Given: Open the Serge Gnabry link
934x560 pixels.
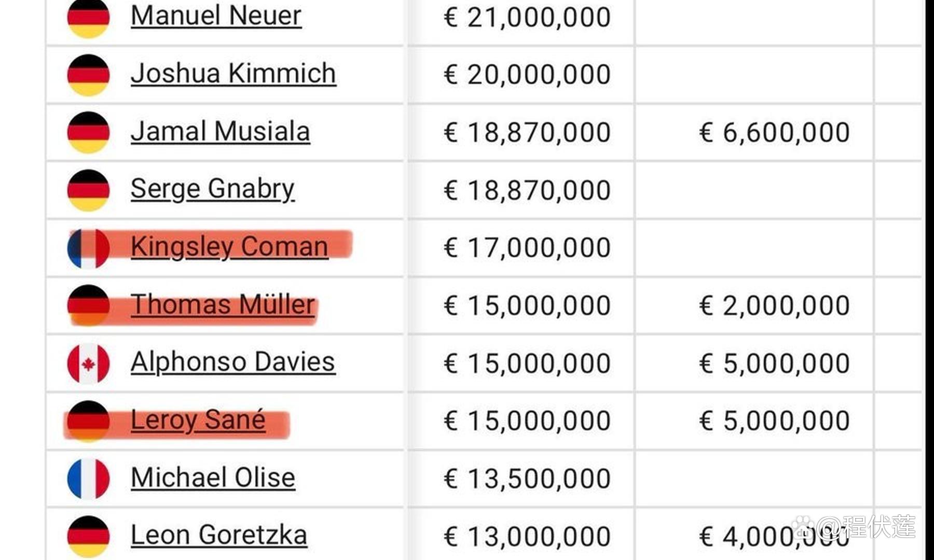Looking at the screenshot, I should coord(213,189).
